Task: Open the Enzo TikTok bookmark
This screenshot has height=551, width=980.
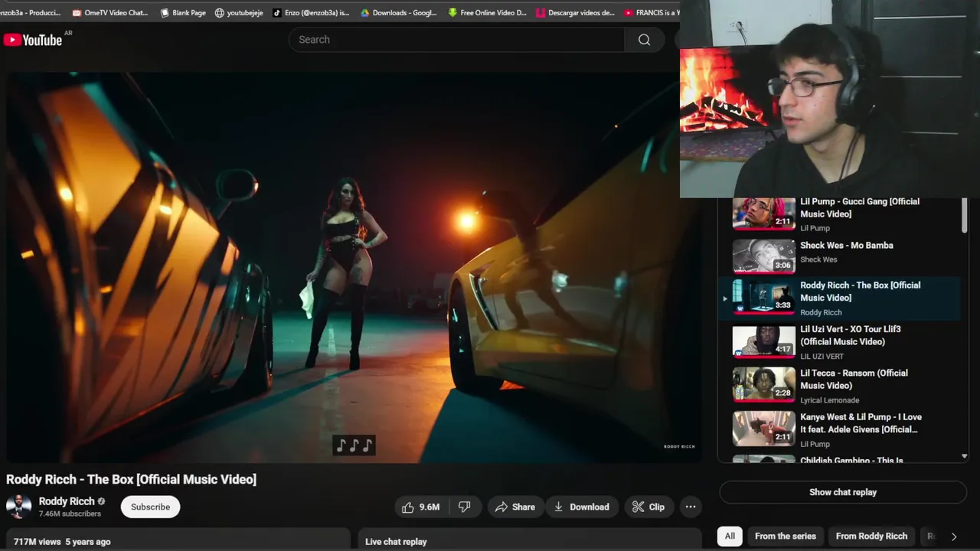Action: pos(311,13)
